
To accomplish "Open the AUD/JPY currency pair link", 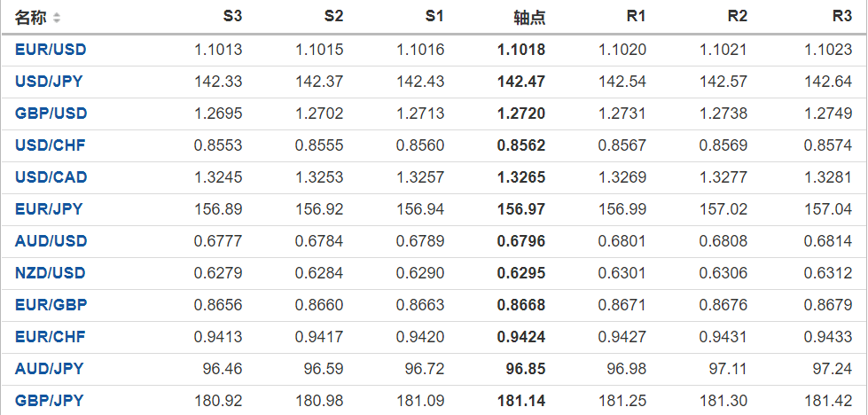I will (x=49, y=369).
